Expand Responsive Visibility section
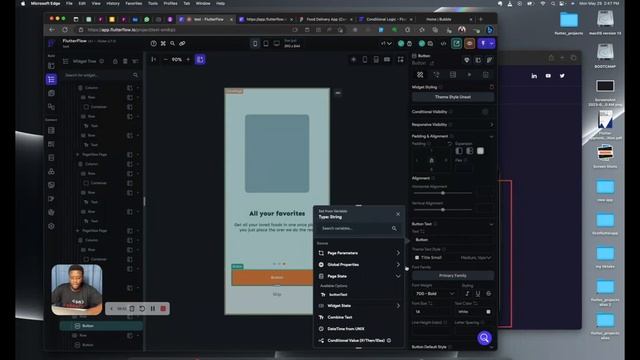640x360 pixels. click(x=491, y=124)
